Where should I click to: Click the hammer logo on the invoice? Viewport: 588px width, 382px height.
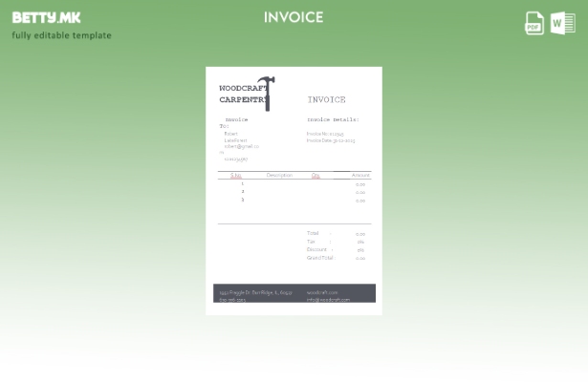click(266, 93)
